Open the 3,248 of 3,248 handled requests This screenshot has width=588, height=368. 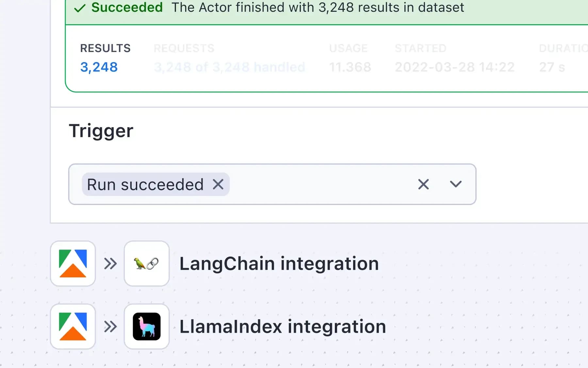(x=229, y=67)
